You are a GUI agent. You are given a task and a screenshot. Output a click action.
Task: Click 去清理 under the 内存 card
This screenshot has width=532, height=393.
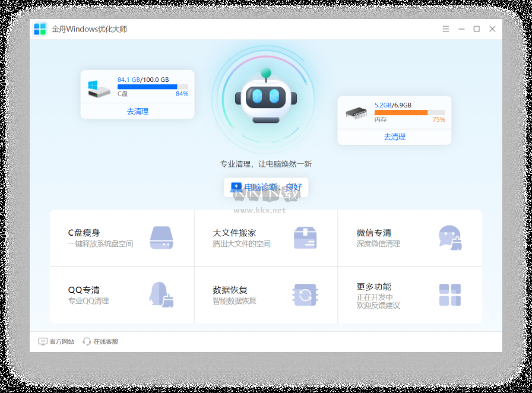(x=396, y=137)
